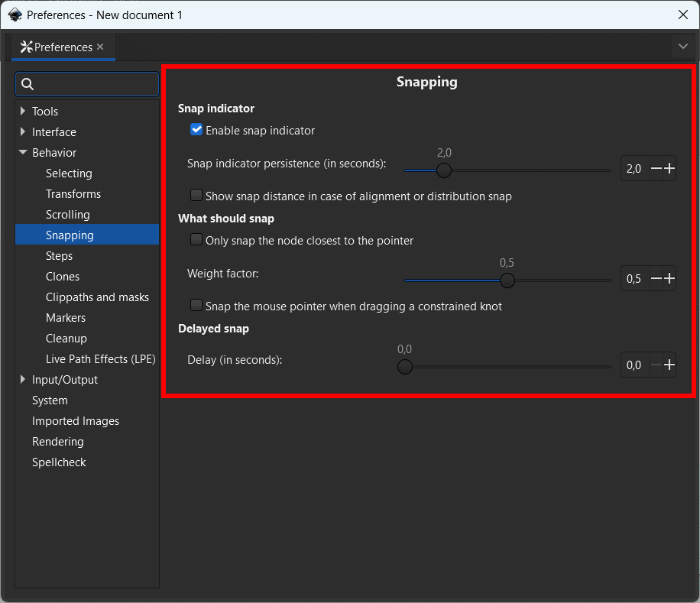Check Only snap the node closest to pointer
This screenshot has width=700, height=603.
196,240
